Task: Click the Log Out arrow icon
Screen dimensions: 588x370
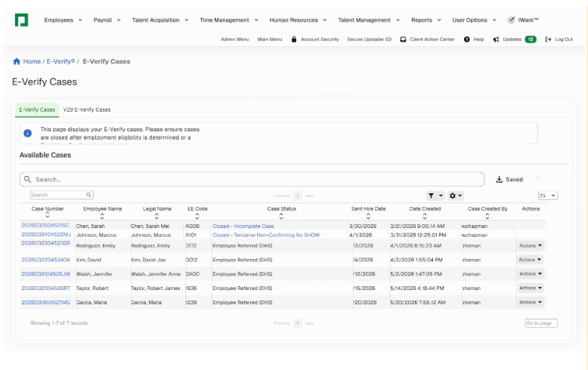Action: click(548, 39)
